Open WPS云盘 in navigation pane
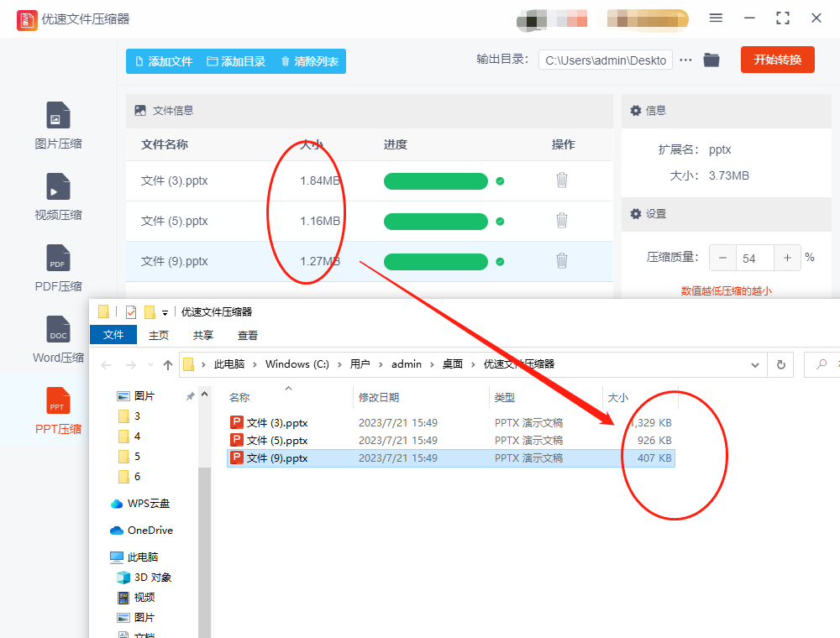Viewport: 840px width, 638px height. pos(139,503)
